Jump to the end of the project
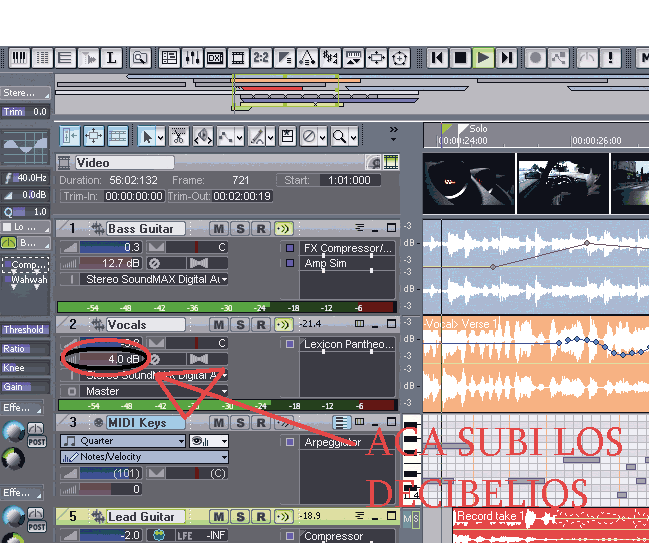 [x=507, y=58]
